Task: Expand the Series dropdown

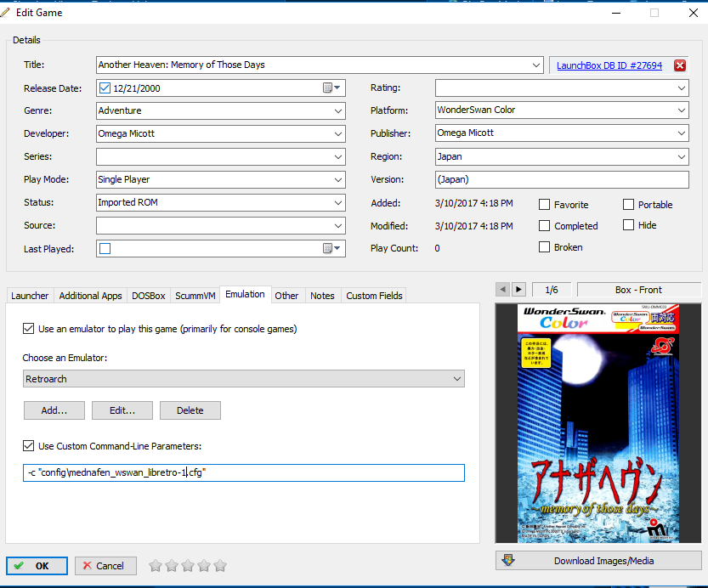Action: coord(338,157)
